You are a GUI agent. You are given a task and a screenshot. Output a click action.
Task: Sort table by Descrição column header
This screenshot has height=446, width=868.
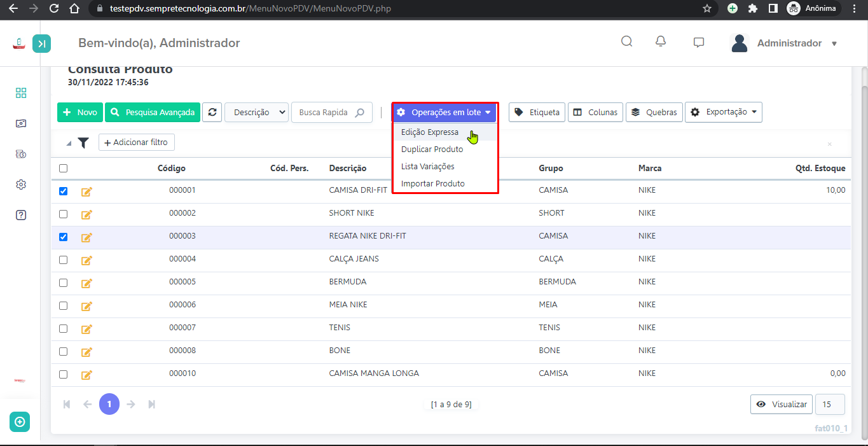pos(348,169)
